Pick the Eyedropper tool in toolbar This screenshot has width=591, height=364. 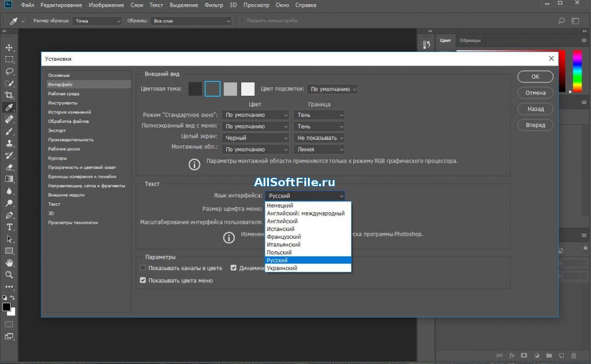point(9,108)
